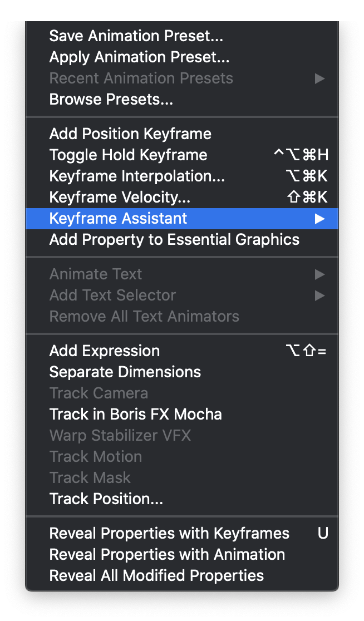
Task: Choose Add Expression menu item
Action: coord(104,351)
